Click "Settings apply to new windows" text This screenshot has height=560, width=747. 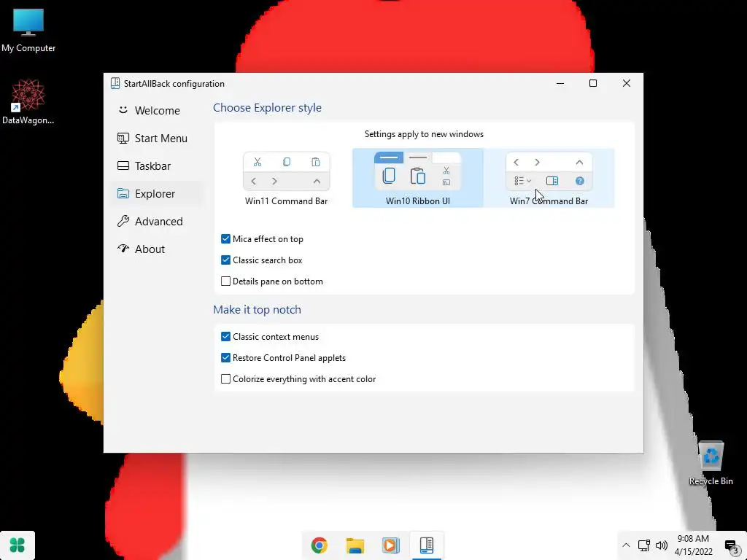pyautogui.click(x=424, y=134)
